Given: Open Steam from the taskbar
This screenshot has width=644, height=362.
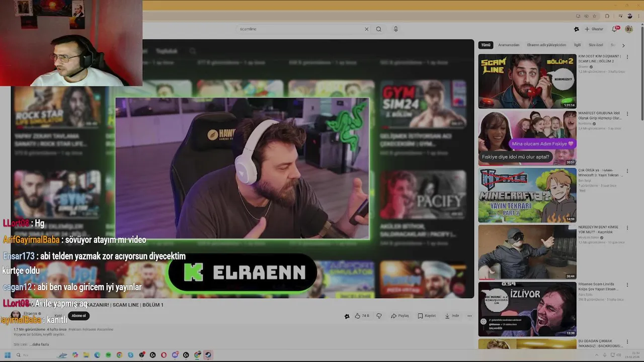Looking at the screenshot, I should 208,355.
